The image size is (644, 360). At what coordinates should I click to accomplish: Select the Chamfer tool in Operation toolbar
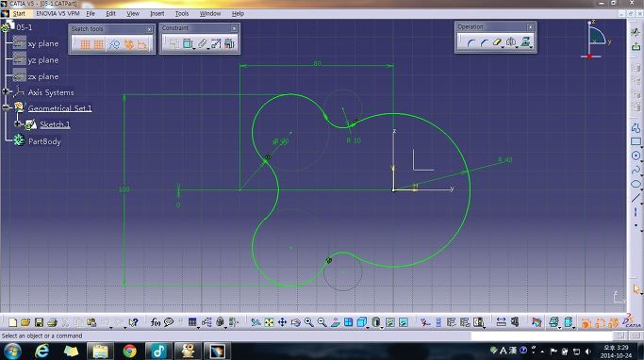(484, 42)
